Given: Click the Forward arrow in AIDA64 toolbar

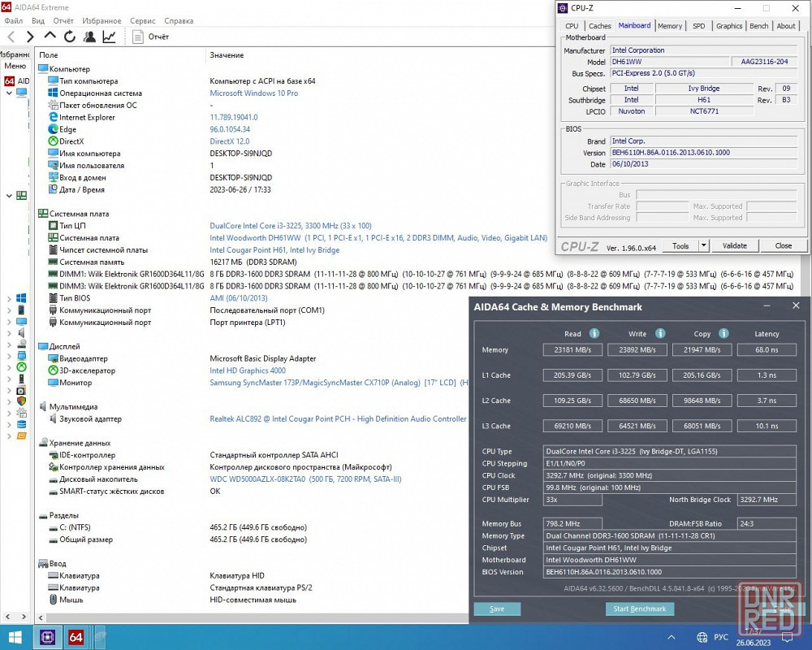Looking at the screenshot, I should pyautogui.click(x=30, y=37).
